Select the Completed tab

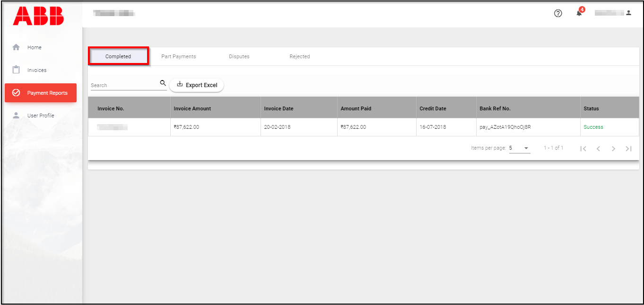click(x=118, y=56)
